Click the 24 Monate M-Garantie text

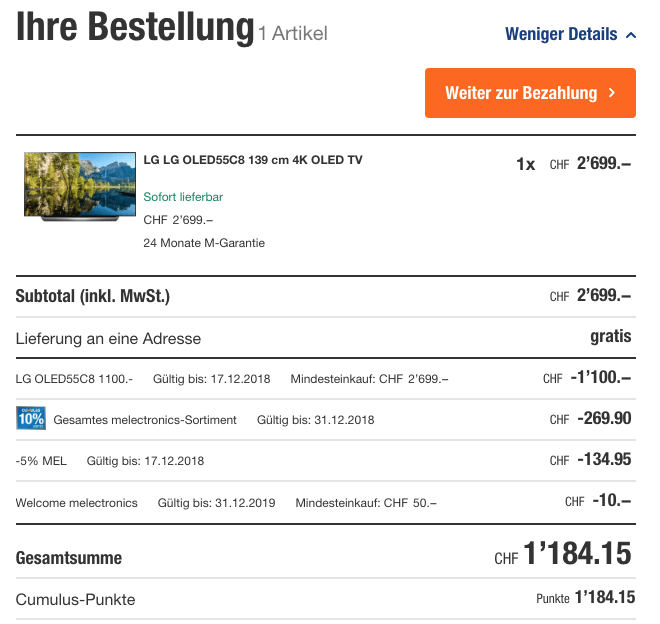coord(204,242)
